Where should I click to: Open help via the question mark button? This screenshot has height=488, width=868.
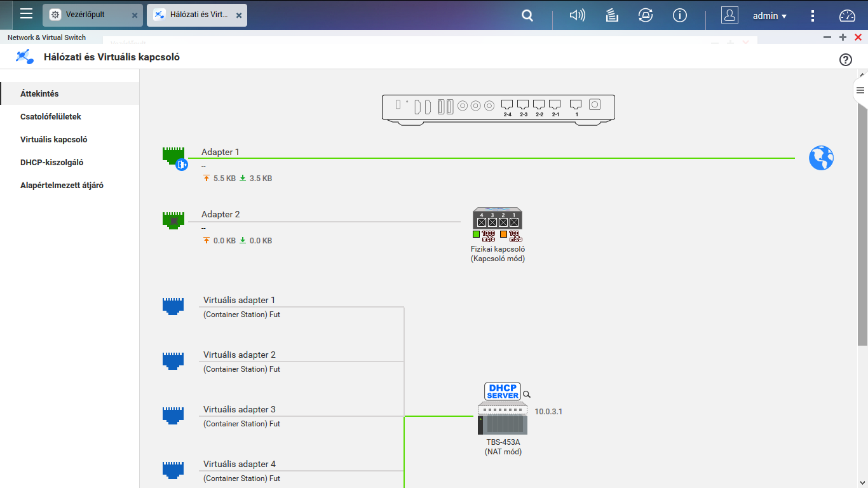(845, 59)
